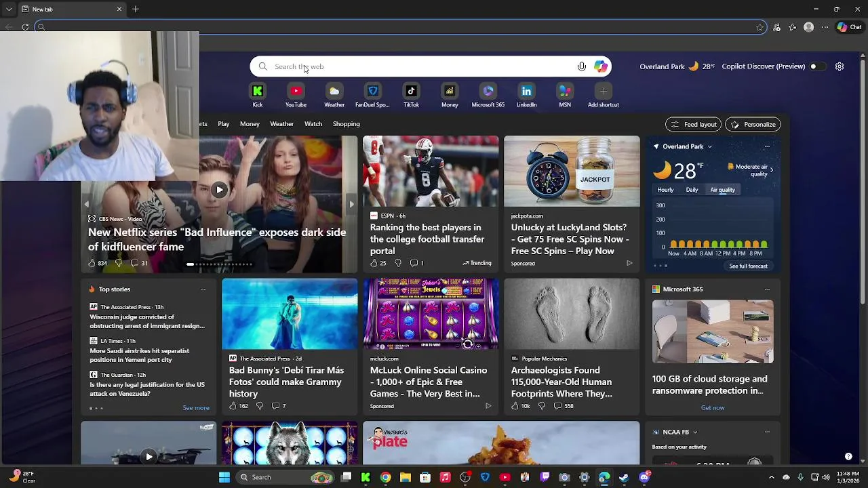Open Steam from the taskbar
The width and height of the screenshot is (868, 488).
[624, 477]
